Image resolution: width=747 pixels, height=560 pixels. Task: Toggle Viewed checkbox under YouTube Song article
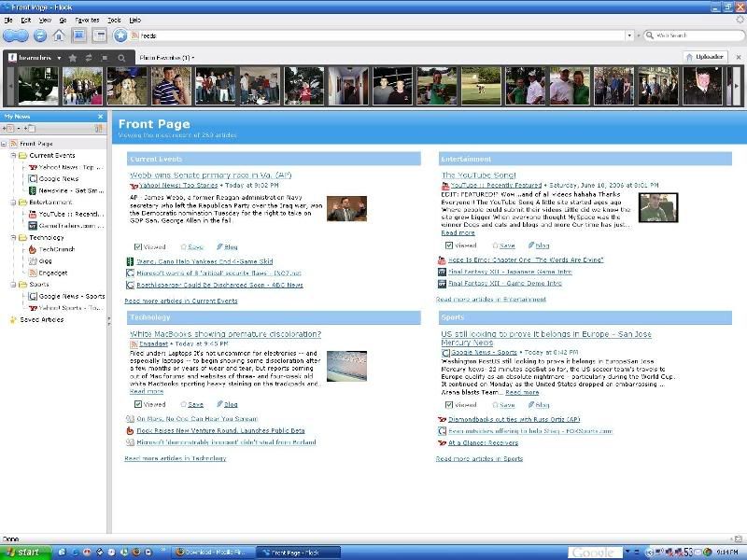(x=449, y=245)
